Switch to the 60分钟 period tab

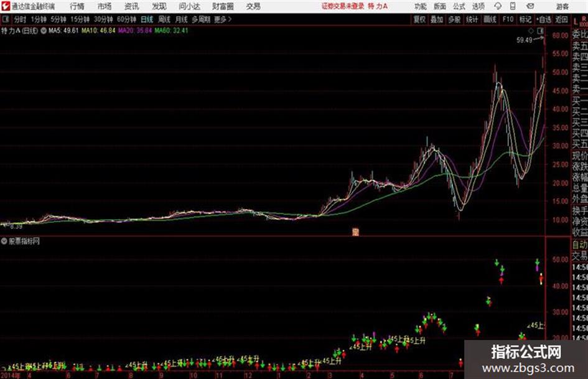(x=126, y=19)
